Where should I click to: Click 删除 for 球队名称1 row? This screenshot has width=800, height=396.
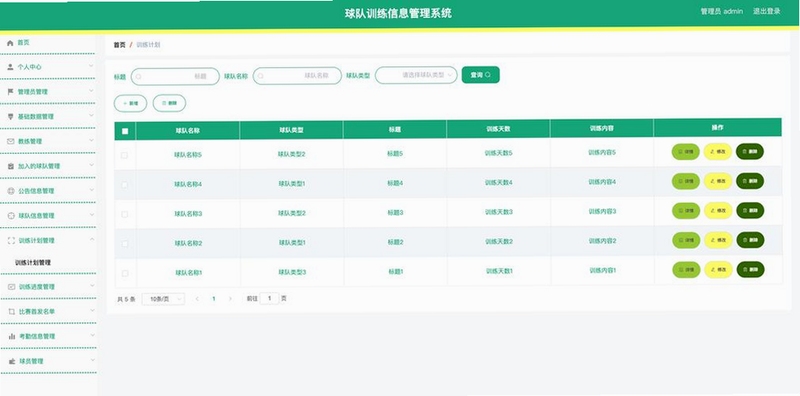pyautogui.click(x=751, y=270)
